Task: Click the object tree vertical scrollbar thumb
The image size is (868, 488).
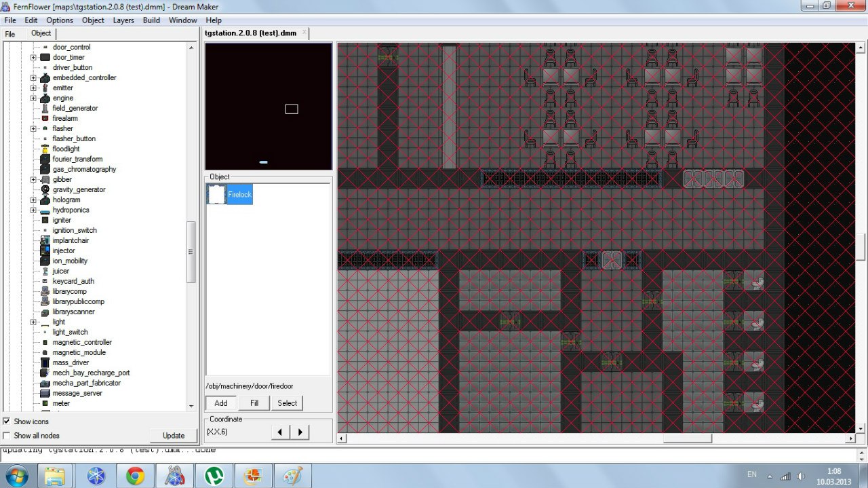Action: point(191,252)
